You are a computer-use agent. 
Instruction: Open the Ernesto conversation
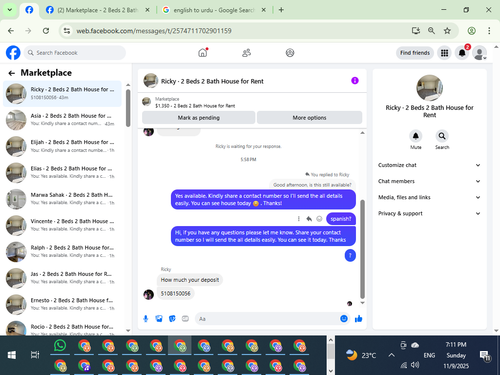click(x=62, y=304)
